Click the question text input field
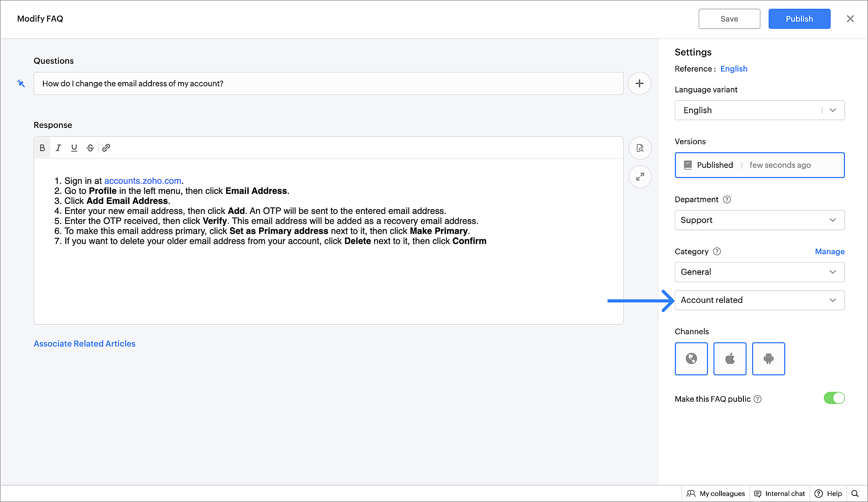 (x=328, y=83)
